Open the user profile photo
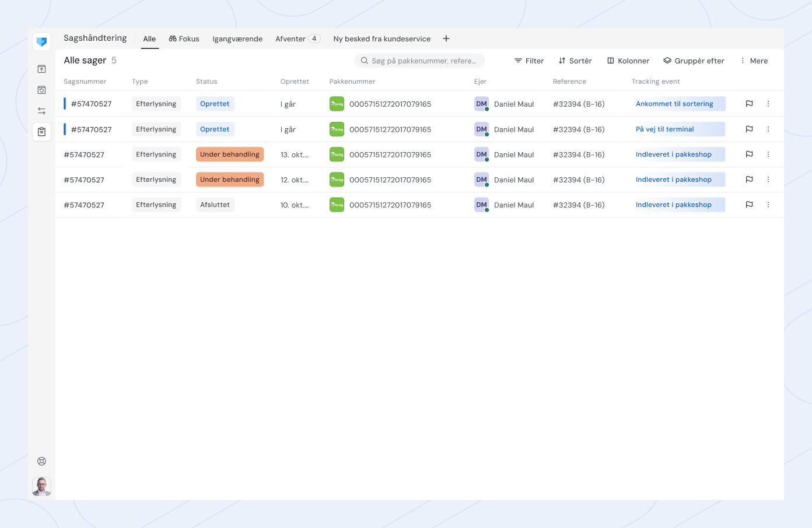Screen dimensions: 812x528 tap(41, 486)
